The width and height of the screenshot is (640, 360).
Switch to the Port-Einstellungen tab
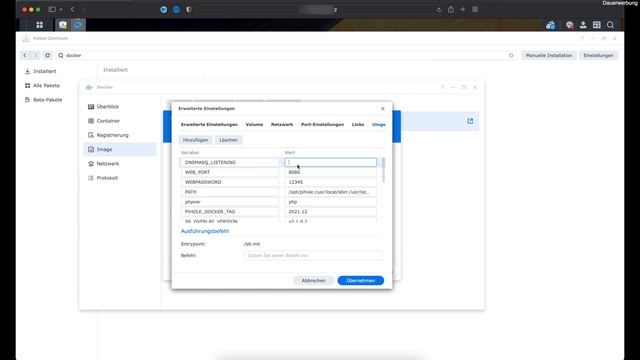click(x=322, y=124)
